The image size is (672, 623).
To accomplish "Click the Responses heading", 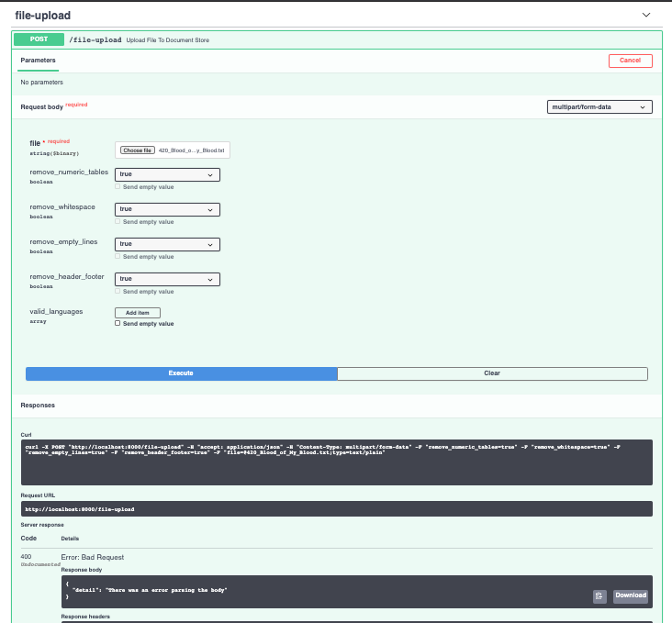I will (x=38, y=406).
